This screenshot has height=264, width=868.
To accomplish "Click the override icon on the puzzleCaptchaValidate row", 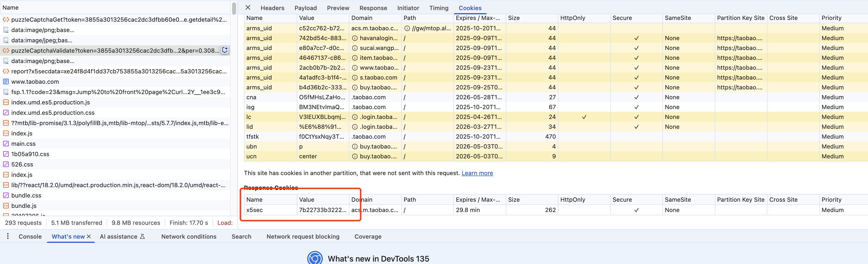I will (x=225, y=50).
